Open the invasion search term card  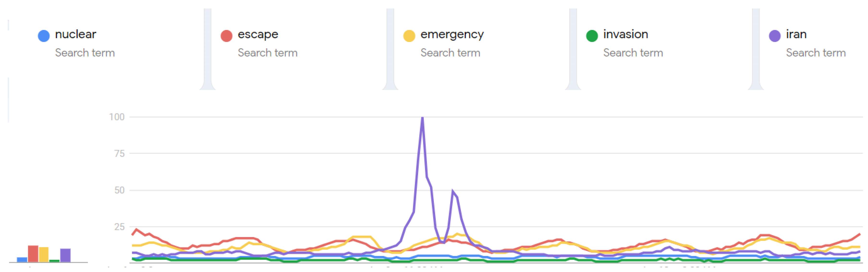coord(625,34)
